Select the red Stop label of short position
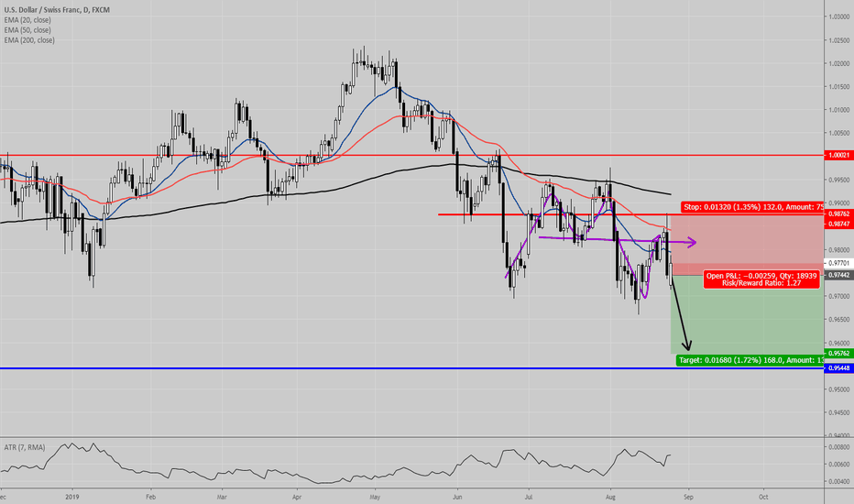Screen dimensions: 854x504 [x=752, y=207]
